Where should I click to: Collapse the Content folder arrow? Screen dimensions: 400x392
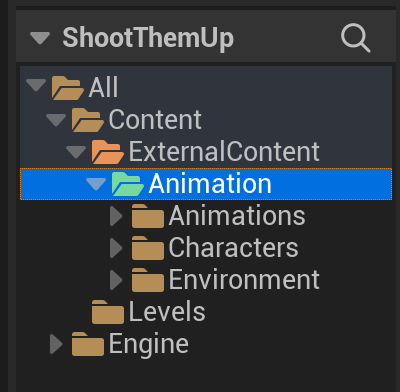[x=56, y=120]
